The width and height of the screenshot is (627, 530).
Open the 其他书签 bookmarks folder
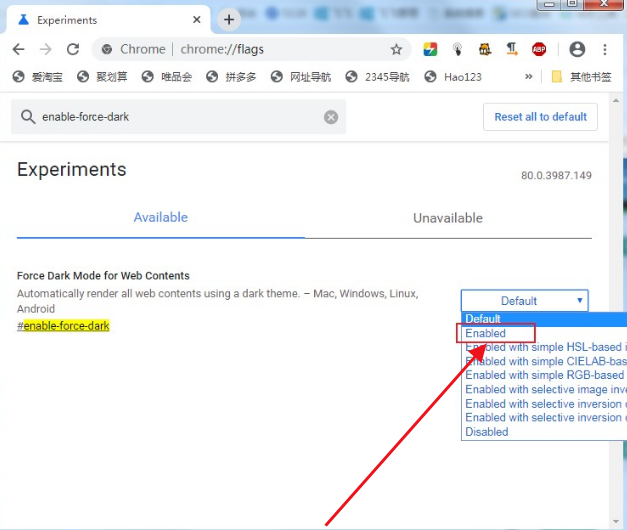click(x=581, y=76)
